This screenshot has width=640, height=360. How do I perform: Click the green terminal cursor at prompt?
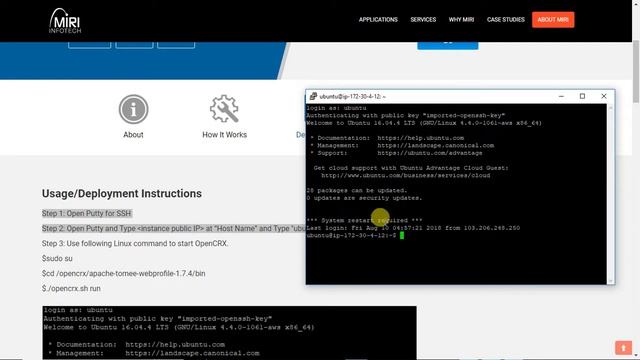click(x=402, y=236)
